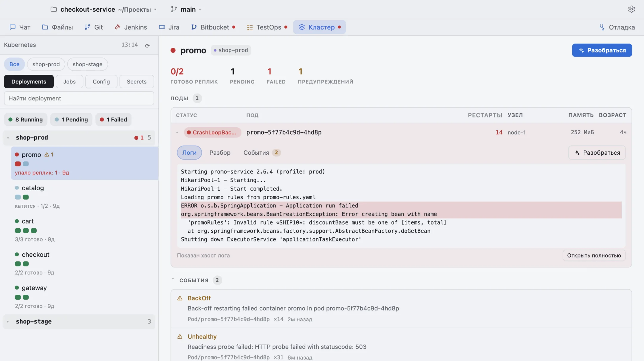Viewport: 644px width, 361px height.
Task: Click the warning triangle next to promo deployment
Action: coord(47,154)
